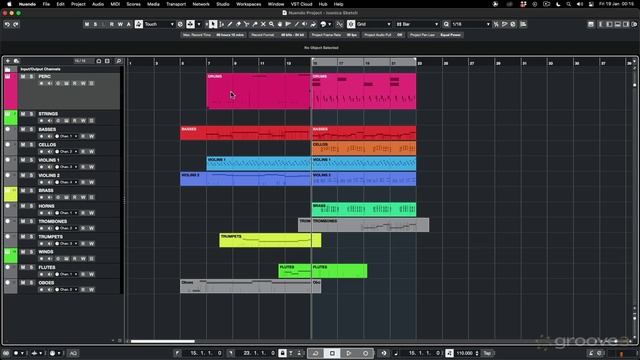The image size is (640, 360).
Task: Mute the VIOLINS 1 track
Action: tap(23, 160)
